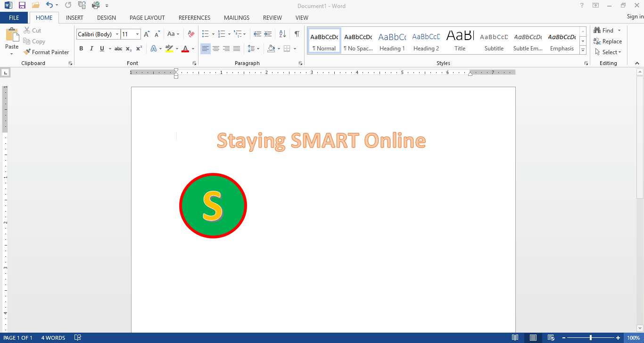
Task: Click Grow Font icon
Action: (147, 34)
